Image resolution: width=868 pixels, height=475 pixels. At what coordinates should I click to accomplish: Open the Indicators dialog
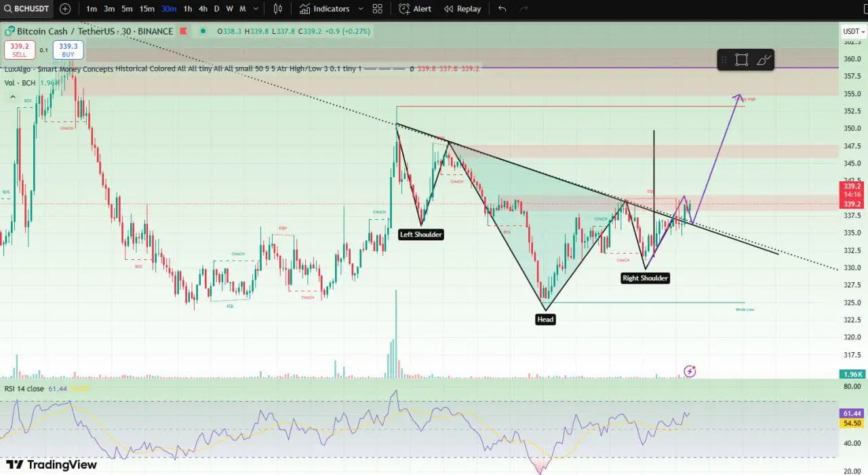(325, 9)
